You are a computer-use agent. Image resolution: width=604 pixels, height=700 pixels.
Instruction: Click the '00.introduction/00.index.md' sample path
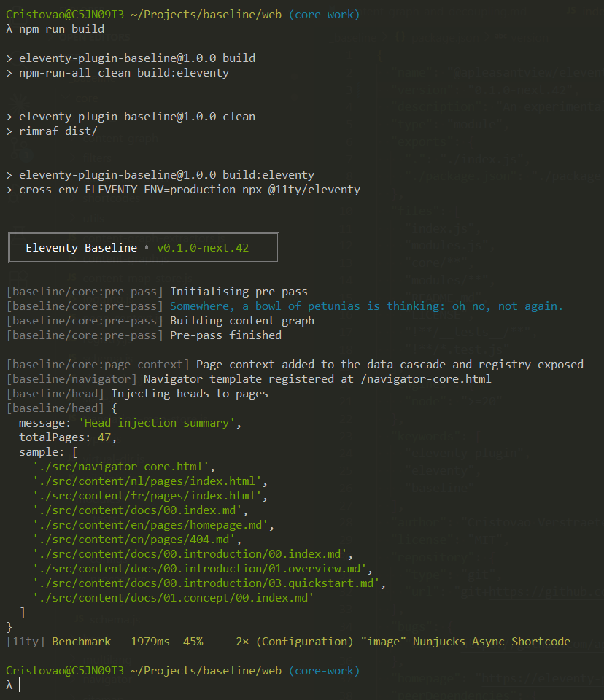(x=252, y=554)
